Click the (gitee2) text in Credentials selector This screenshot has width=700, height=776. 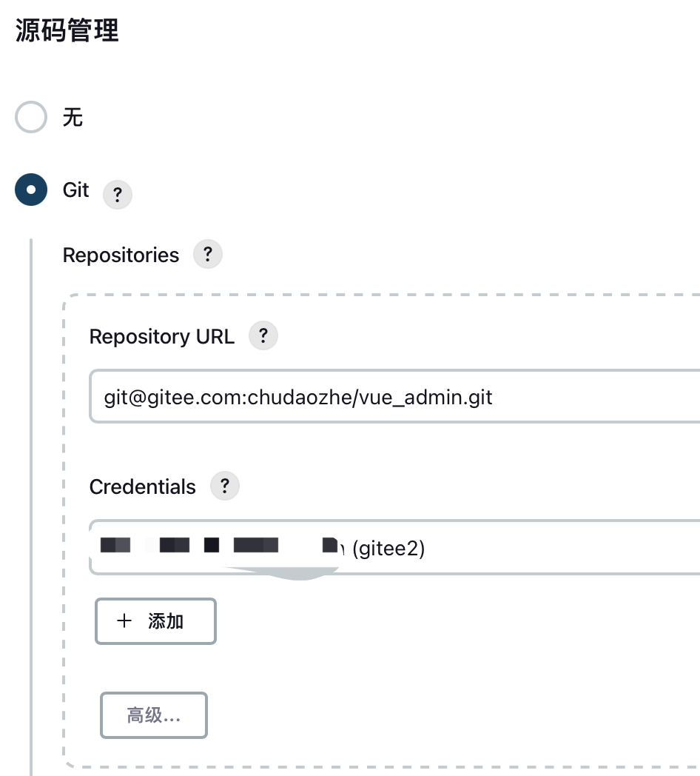[x=388, y=549]
